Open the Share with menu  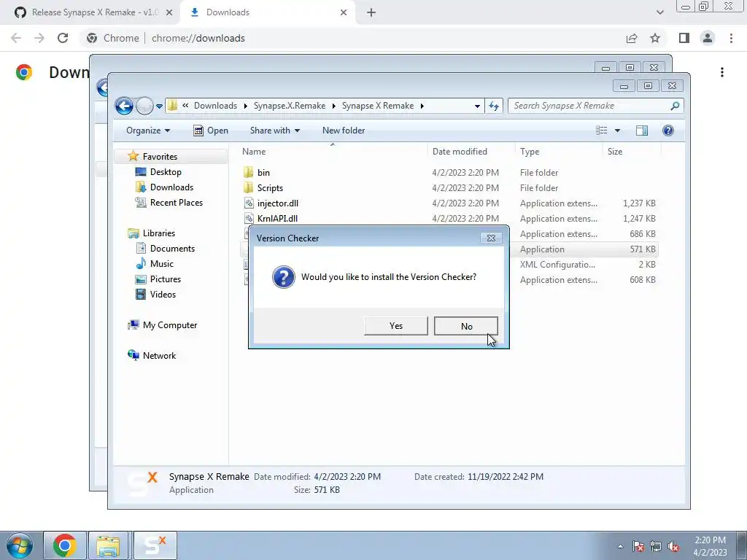pyautogui.click(x=275, y=131)
